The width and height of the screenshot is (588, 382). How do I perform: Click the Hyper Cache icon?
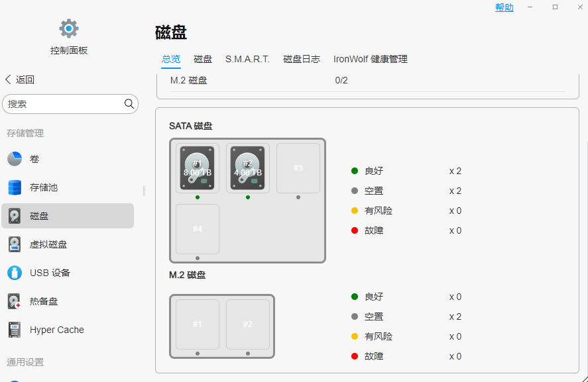[15, 330]
